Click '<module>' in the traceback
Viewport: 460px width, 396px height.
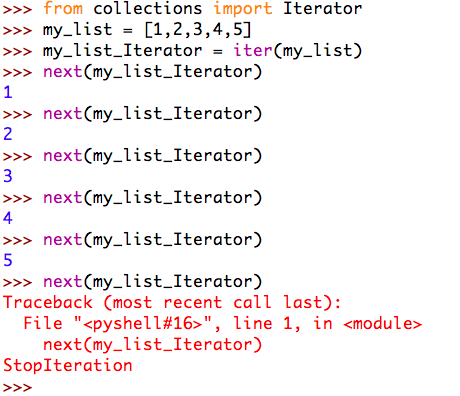(383, 323)
